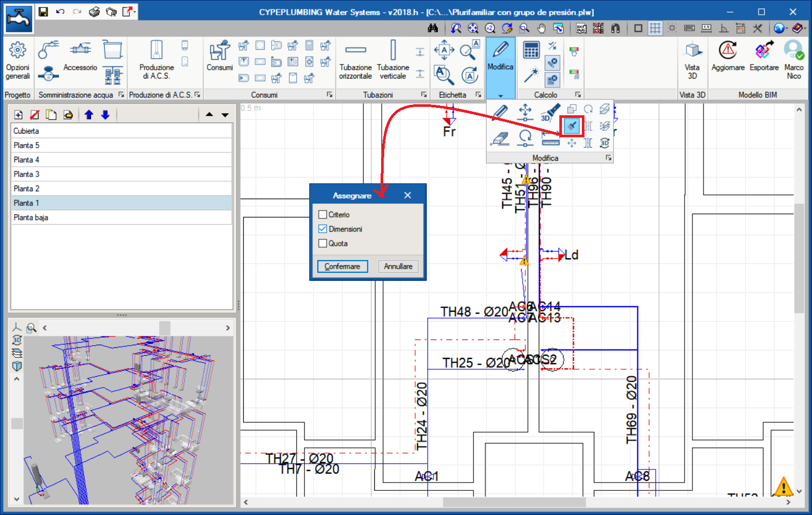Click the printer icon in title bar

(x=94, y=12)
